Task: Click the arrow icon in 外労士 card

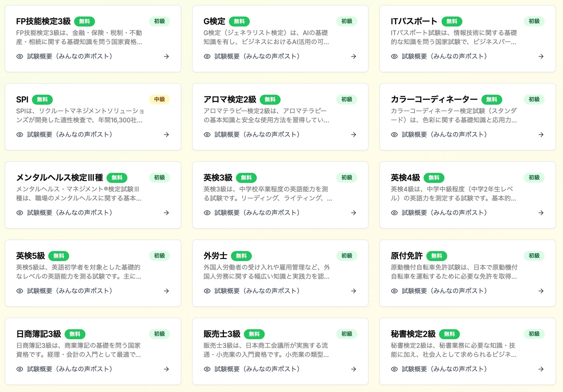Action: tap(354, 291)
